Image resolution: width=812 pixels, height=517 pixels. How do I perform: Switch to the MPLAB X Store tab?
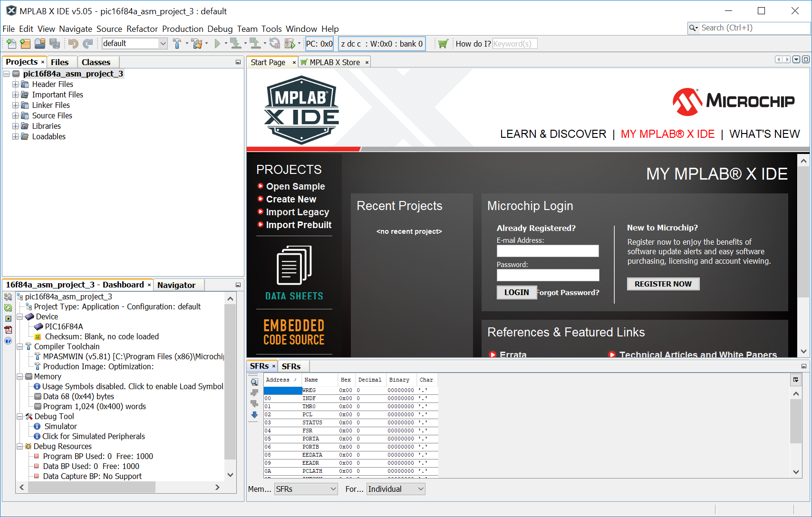(335, 62)
